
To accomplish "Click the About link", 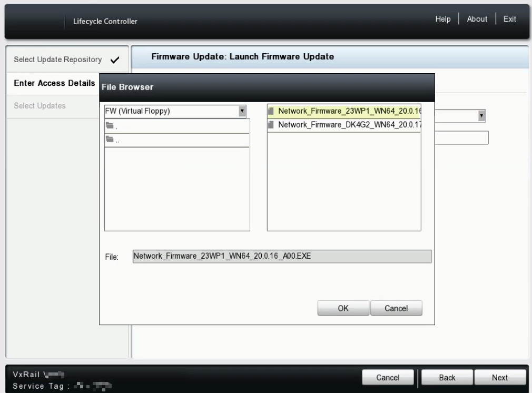I will [x=477, y=18].
